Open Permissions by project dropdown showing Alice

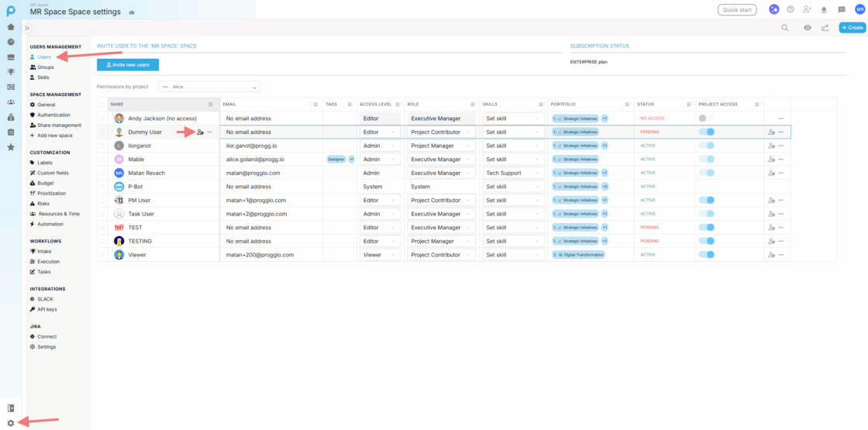tap(209, 87)
